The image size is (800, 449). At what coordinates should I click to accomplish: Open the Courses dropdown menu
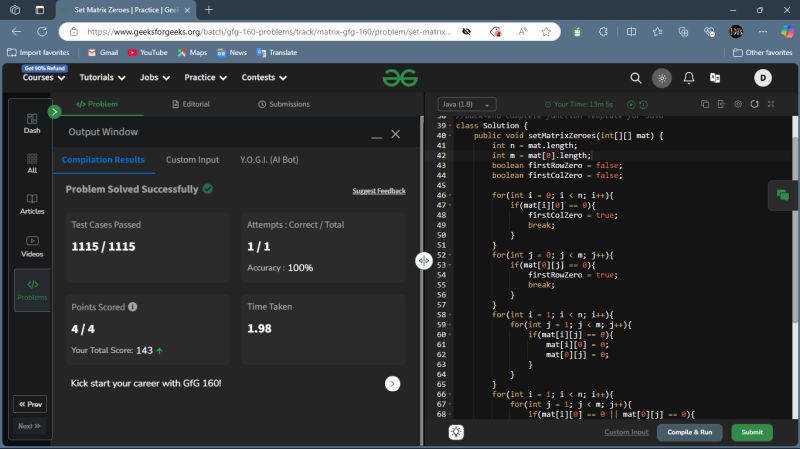43,78
